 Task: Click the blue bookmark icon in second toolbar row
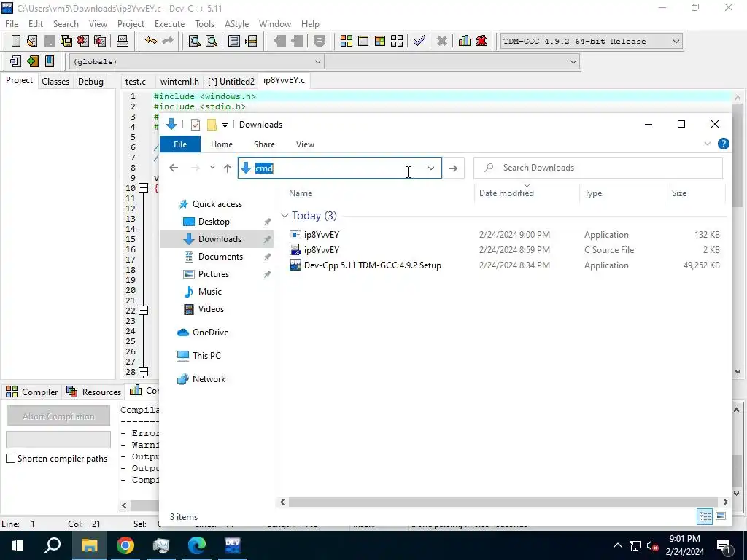click(49, 61)
